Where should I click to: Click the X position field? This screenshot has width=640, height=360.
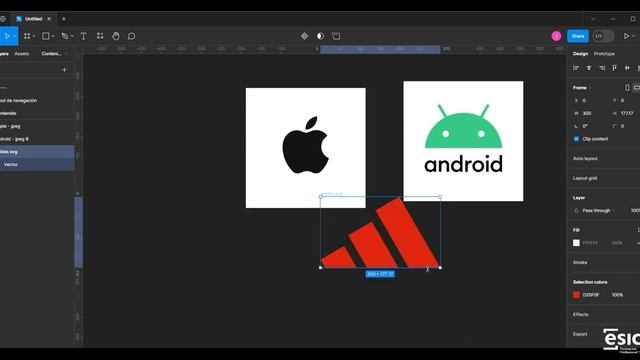(x=584, y=100)
